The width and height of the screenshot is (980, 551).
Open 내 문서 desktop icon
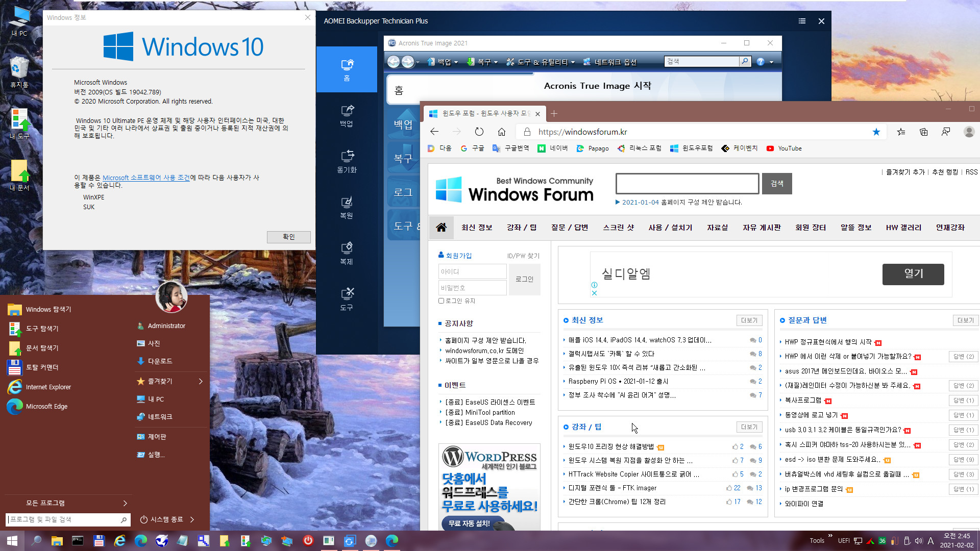tap(19, 176)
